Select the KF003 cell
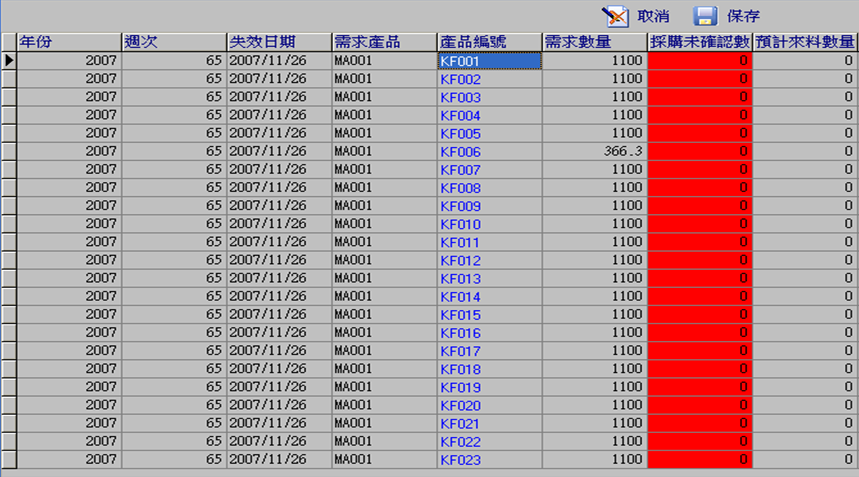Screen dimensions: 859x477 (490, 97)
